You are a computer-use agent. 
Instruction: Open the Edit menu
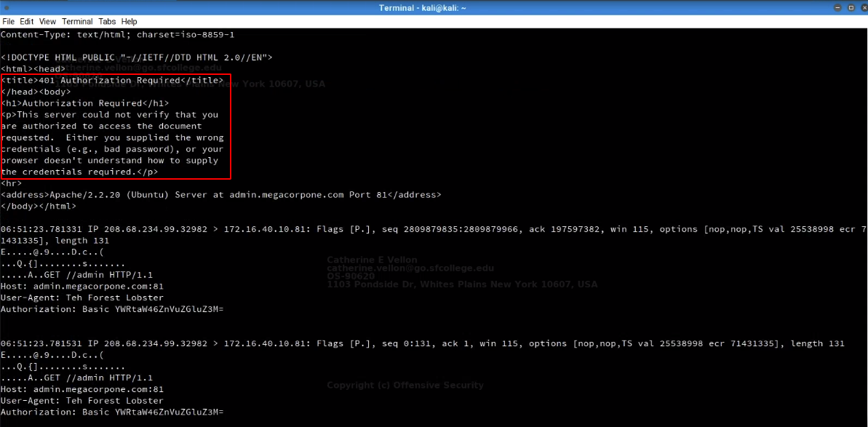pos(27,22)
